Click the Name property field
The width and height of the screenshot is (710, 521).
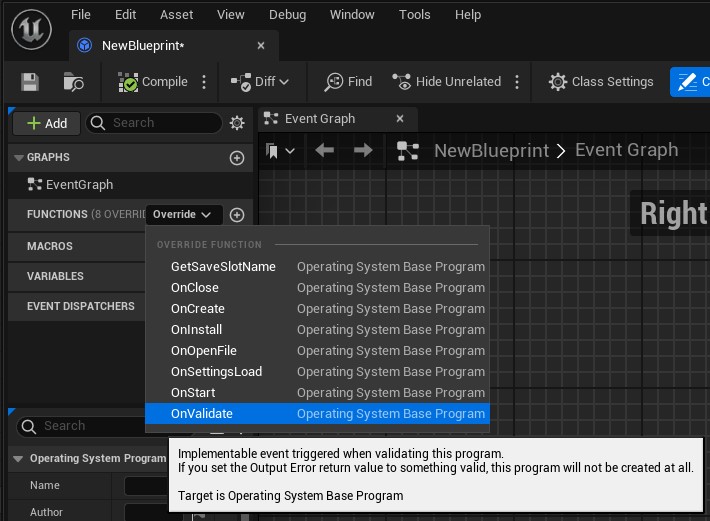coord(147,486)
